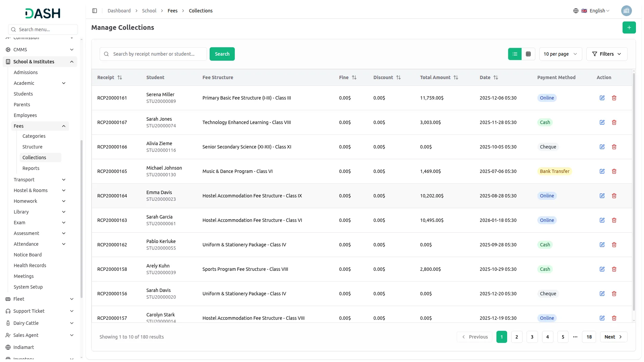Click the receipt or student search field
Screen dimensions: 644x362
[x=153, y=54]
